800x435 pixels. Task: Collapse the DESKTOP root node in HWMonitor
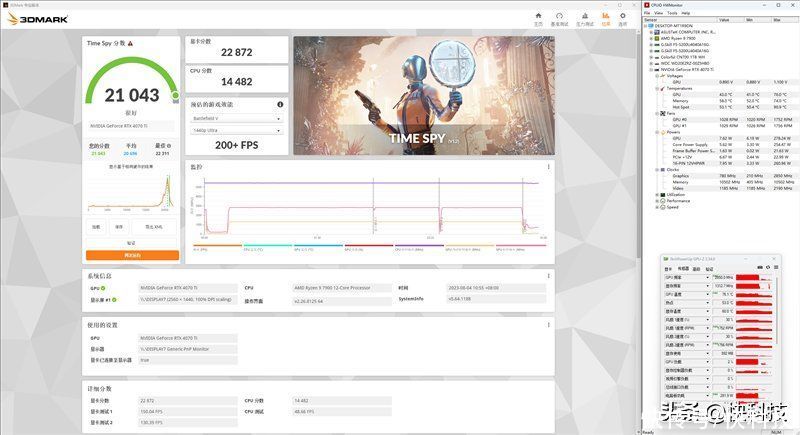click(646, 25)
